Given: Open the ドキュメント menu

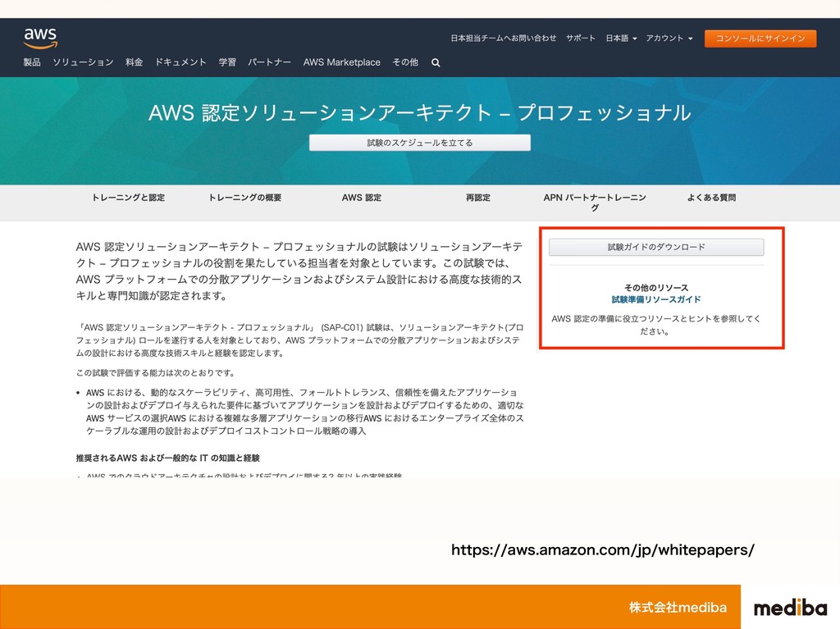Looking at the screenshot, I should [x=180, y=62].
